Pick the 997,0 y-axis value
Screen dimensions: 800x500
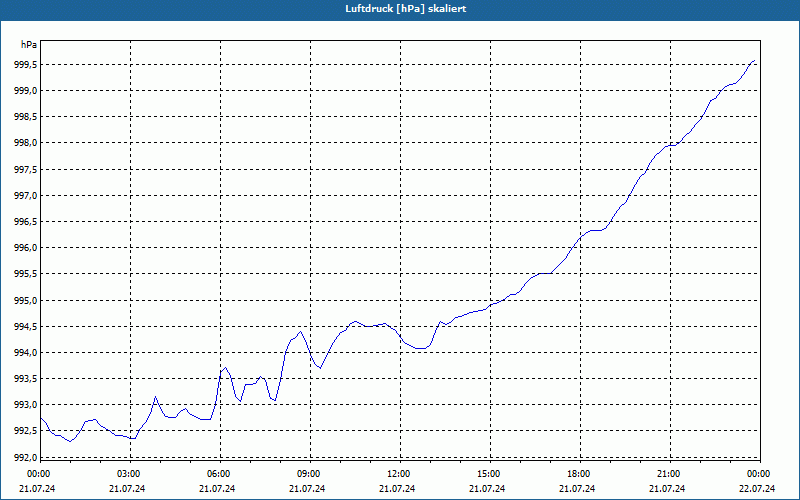[26, 195]
